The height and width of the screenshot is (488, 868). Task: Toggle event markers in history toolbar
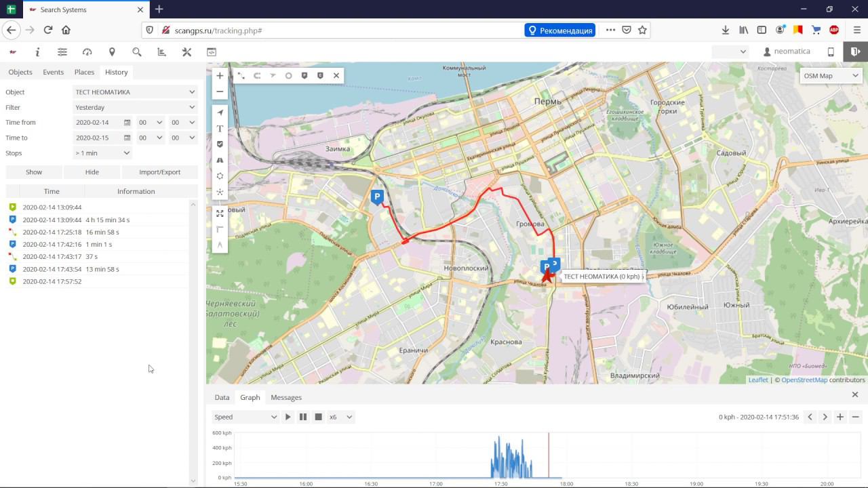[320, 76]
